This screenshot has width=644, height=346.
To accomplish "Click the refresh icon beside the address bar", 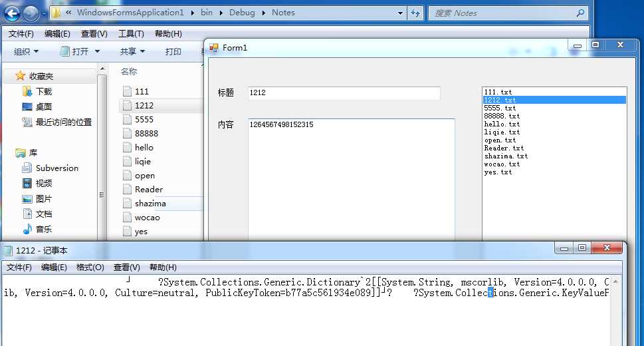I will click(x=415, y=13).
